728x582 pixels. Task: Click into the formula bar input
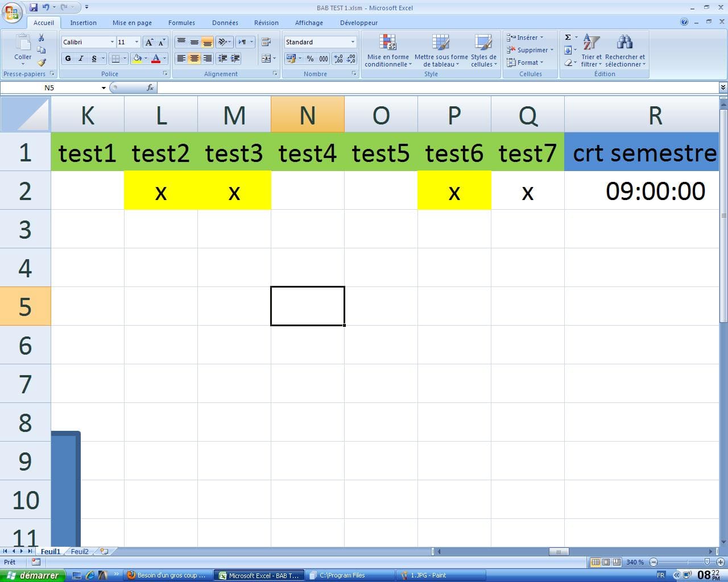pyautogui.click(x=438, y=88)
